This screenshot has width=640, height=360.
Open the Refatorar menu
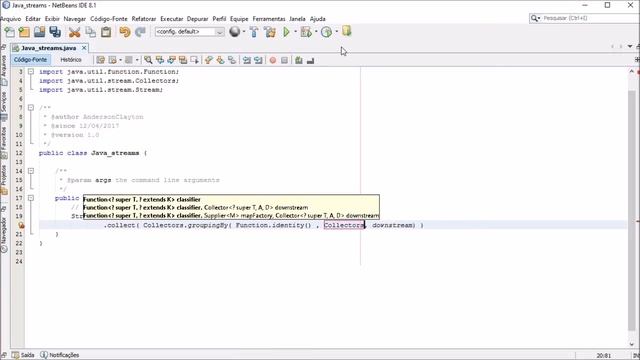tap(144, 19)
